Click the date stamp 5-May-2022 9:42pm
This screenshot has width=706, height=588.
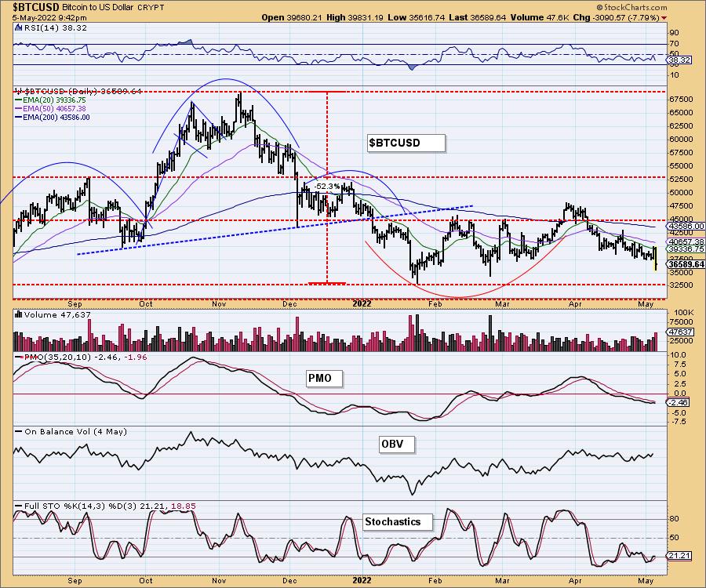(x=49, y=18)
